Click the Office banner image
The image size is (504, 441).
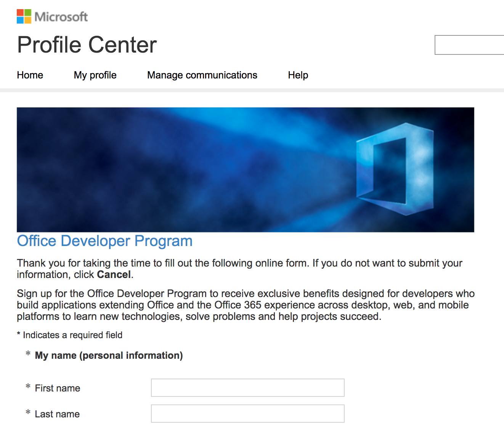tap(246, 170)
